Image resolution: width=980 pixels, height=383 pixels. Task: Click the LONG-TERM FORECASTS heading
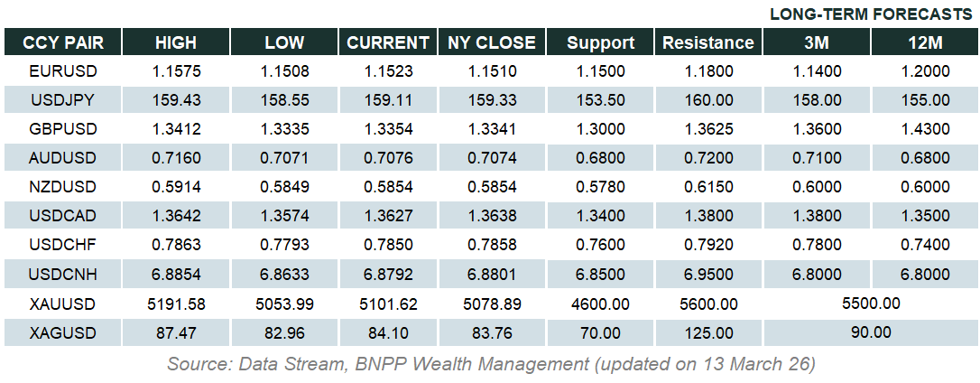point(869,14)
